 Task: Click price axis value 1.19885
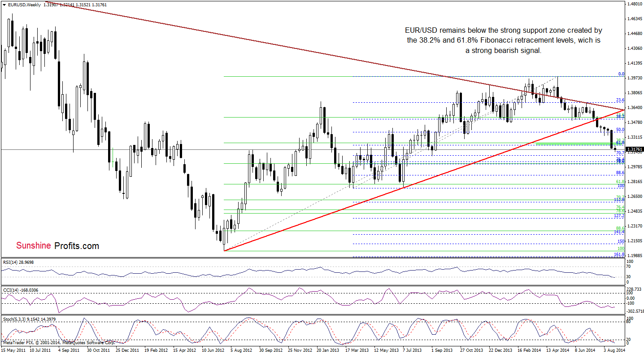(x=635, y=256)
